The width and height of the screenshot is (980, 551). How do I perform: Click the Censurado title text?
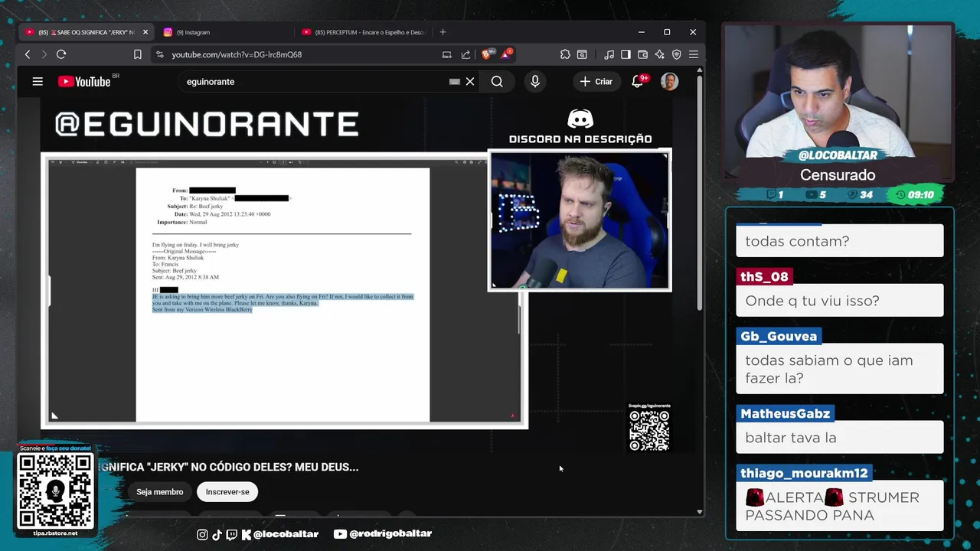coord(838,175)
